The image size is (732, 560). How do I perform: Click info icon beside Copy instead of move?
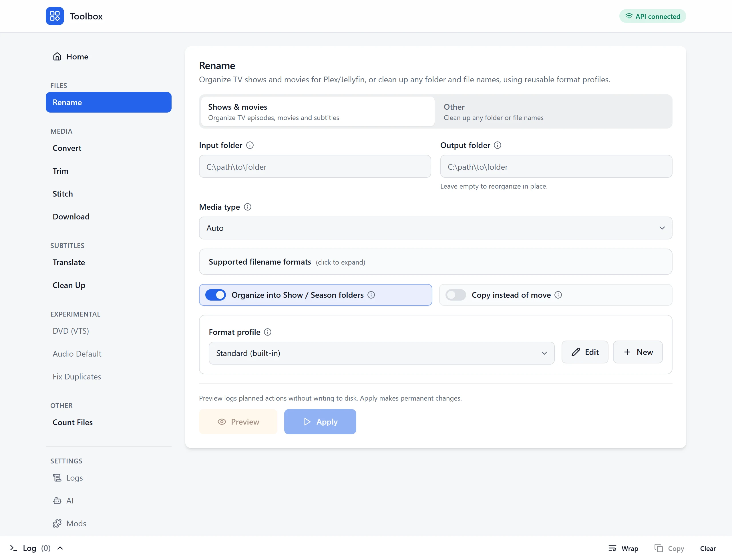coord(558,295)
